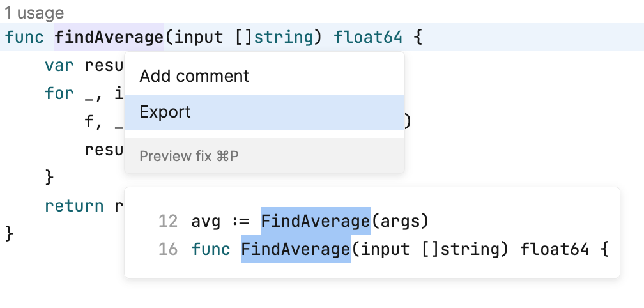The width and height of the screenshot is (644, 308).
Task: Click the input parameter in the editor signature
Action: click(x=197, y=38)
